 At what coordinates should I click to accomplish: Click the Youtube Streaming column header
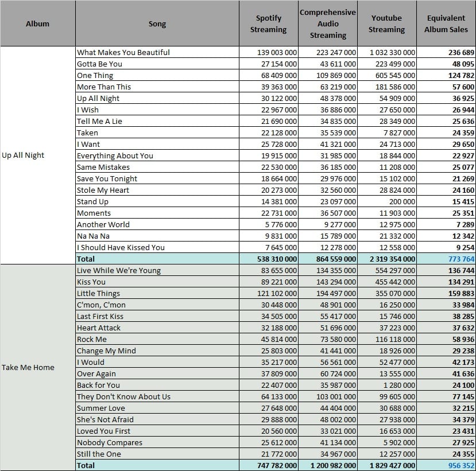click(387, 24)
